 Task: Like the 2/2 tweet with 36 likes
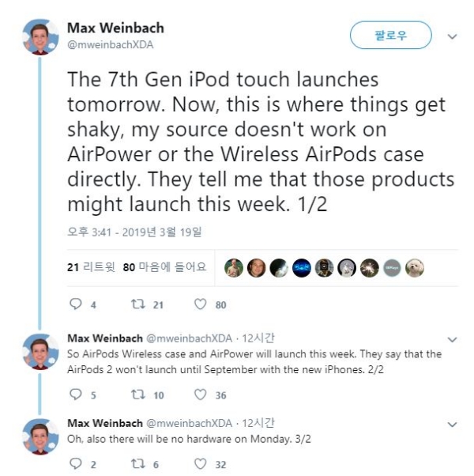click(x=200, y=395)
